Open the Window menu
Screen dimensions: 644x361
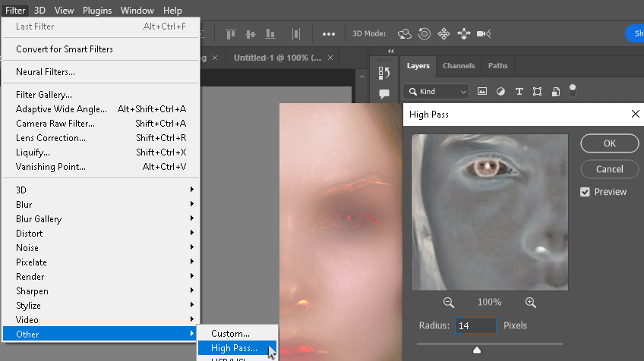click(137, 11)
